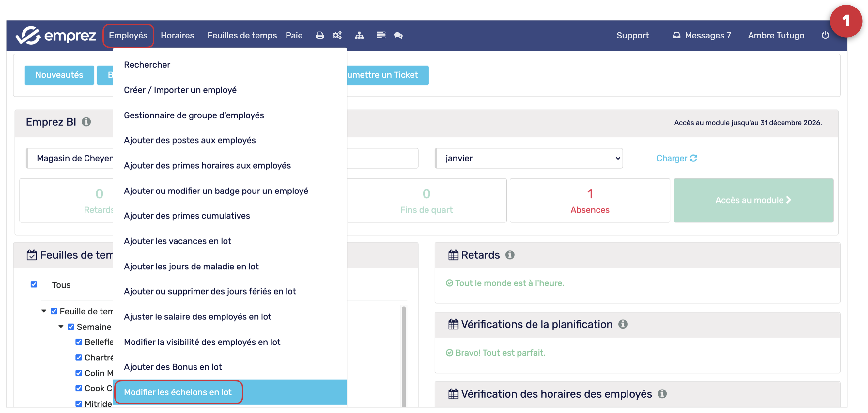Open the janvier month dropdown
Screen dimensions: 868x413
tap(528, 158)
